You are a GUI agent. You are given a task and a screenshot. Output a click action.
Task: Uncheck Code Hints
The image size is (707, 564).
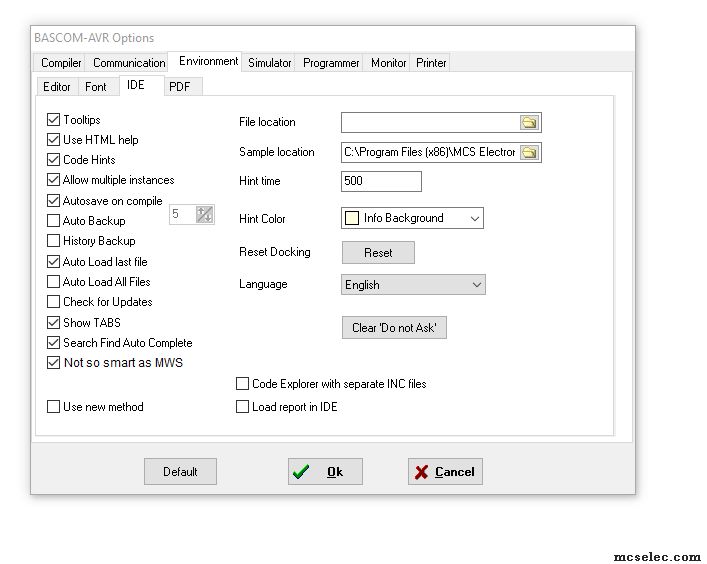click(53, 160)
